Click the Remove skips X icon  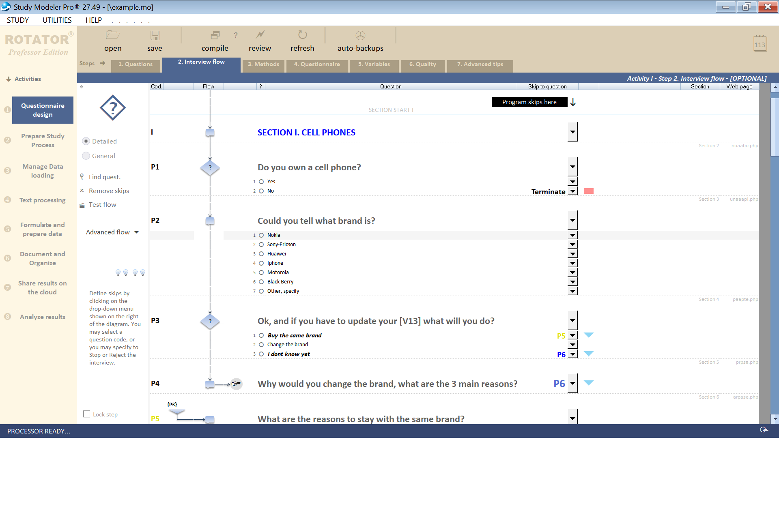click(x=82, y=191)
